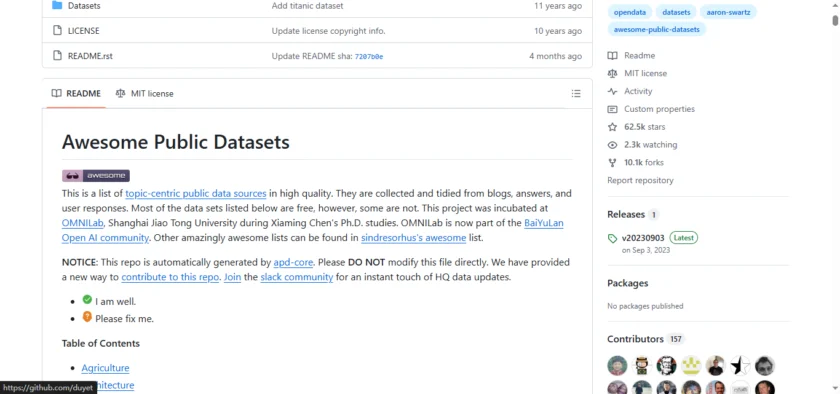Click the tag icon beside v20230903
Viewport: 840px width, 394px height.
click(612, 239)
